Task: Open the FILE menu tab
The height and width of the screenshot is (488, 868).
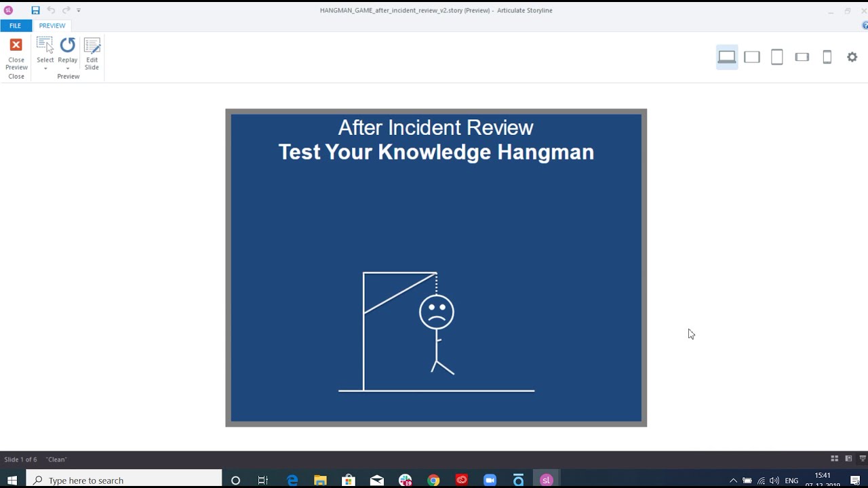Action: point(15,26)
